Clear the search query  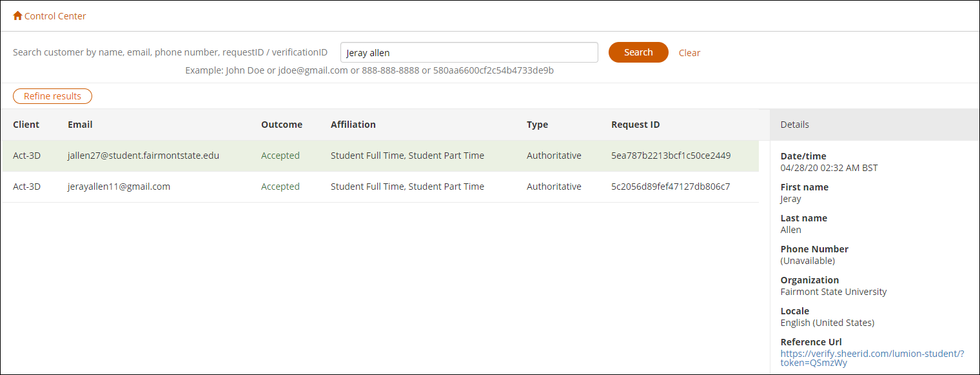tap(689, 53)
